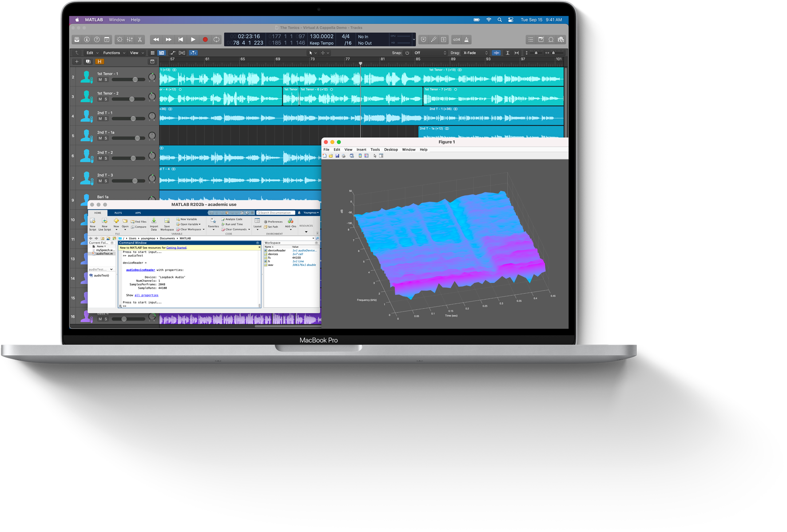This screenshot has height=532, width=787.
Task: Open the Loop Browser icon
Action: click(551, 40)
